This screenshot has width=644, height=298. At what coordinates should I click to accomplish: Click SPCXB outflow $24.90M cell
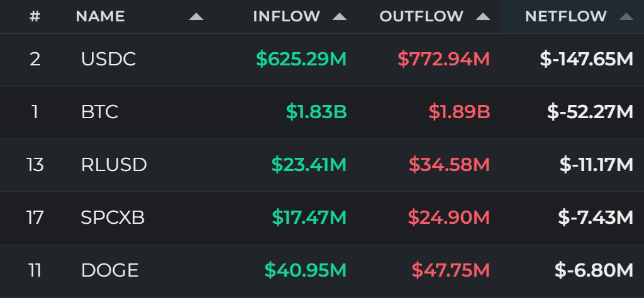(x=449, y=218)
